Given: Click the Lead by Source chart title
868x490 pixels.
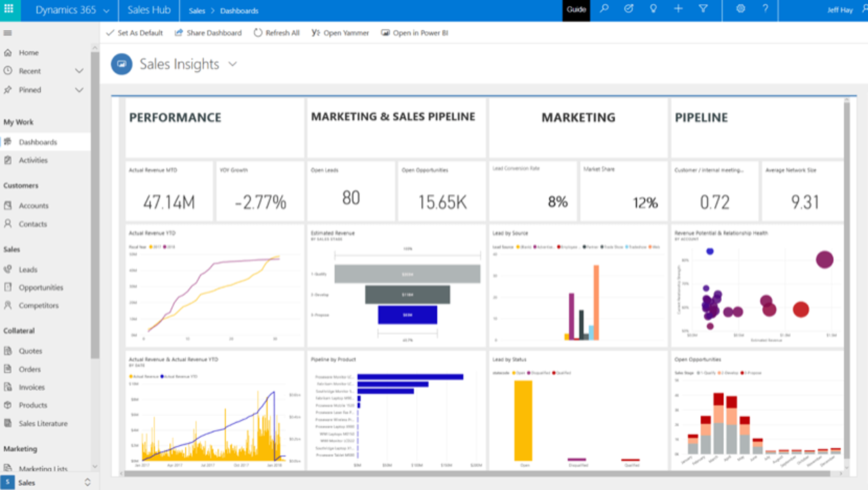Looking at the screenshot, I should pos(510,233).
